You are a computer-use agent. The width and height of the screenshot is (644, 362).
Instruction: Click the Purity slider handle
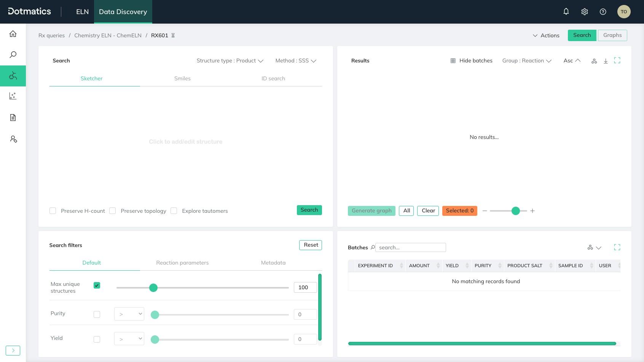pos(155,315)
